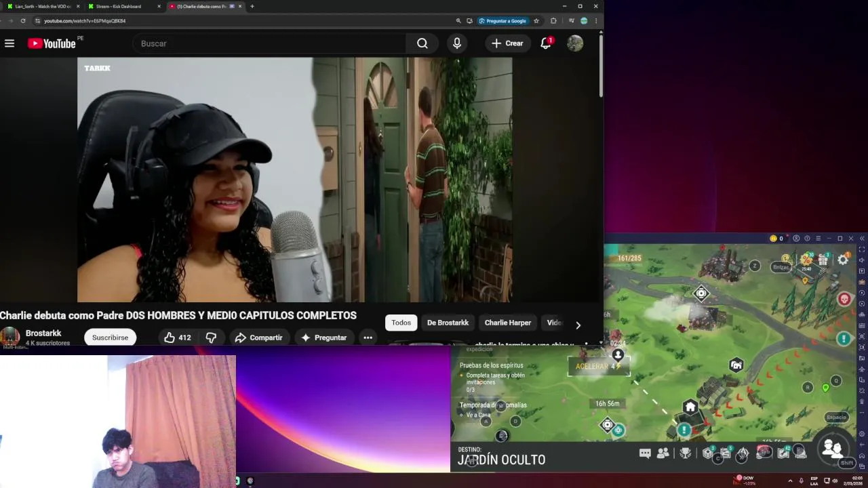
Task: Click emulator sidebar home icon
Action: (862, 455)
